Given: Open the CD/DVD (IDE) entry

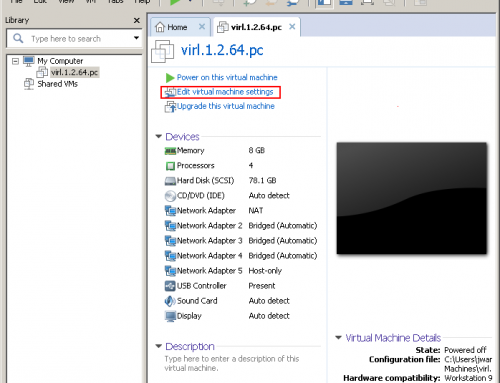Looking at the screenshot, I should (201, 196).
